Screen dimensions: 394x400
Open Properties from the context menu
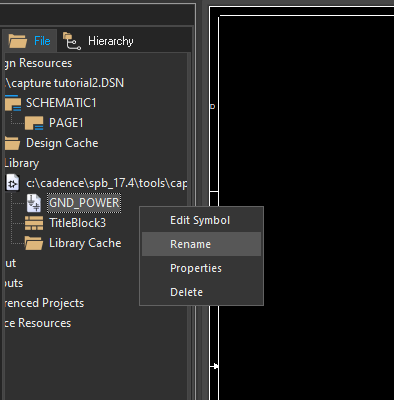[201, 268]
